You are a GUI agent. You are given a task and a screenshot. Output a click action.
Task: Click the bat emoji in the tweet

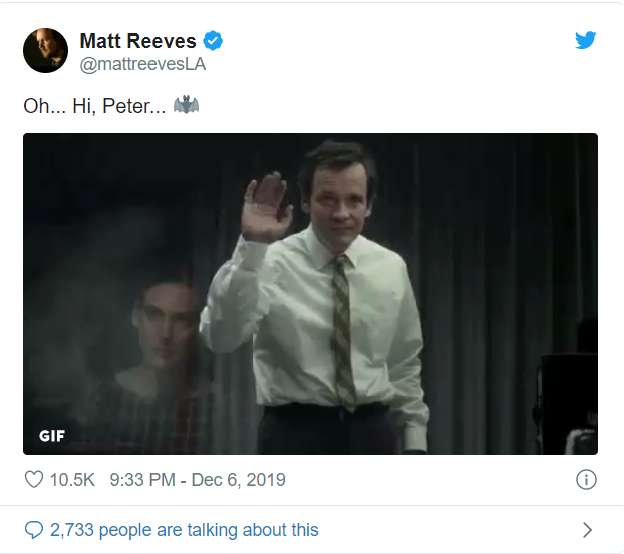click(x=186, y=104)
